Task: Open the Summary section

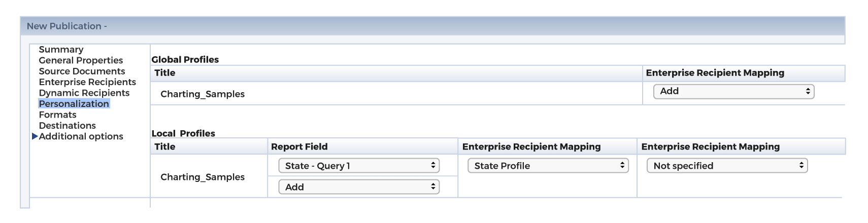Action: coord(61,49)
